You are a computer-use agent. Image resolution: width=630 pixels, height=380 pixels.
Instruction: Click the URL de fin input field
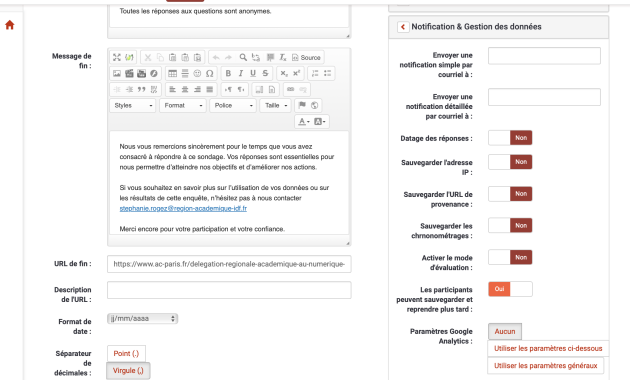point(229,264)
